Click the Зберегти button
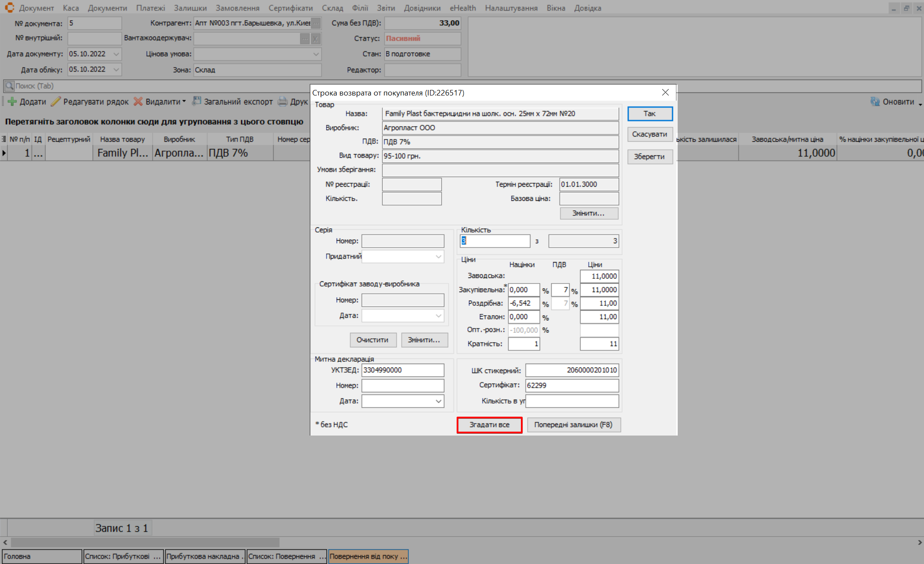Image resolution: width=924 pixels, height=564 pixels. (x=649, y=157)
